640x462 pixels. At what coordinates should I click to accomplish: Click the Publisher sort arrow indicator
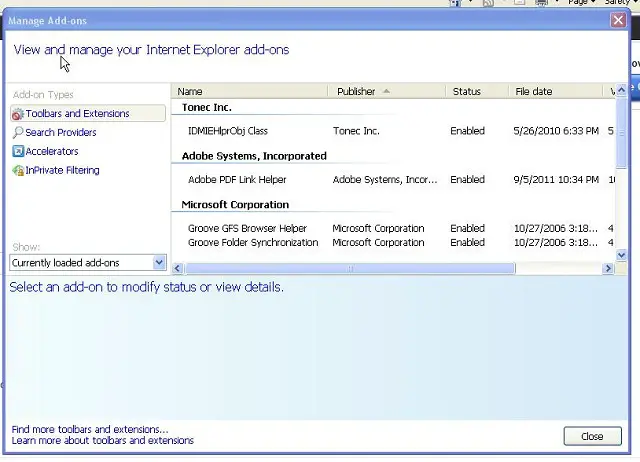[x=386, y=91]
